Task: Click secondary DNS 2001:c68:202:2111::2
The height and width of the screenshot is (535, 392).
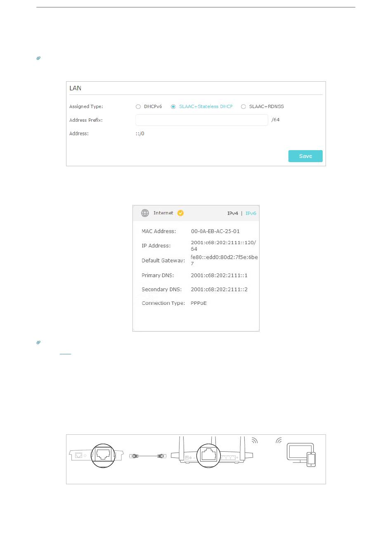Action: click(219, 290)
